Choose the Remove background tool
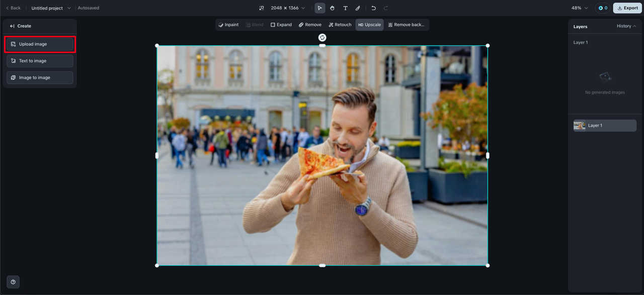The width and height of the screenshot is (644, 295). pyautogui.click(x=406, y=25)
